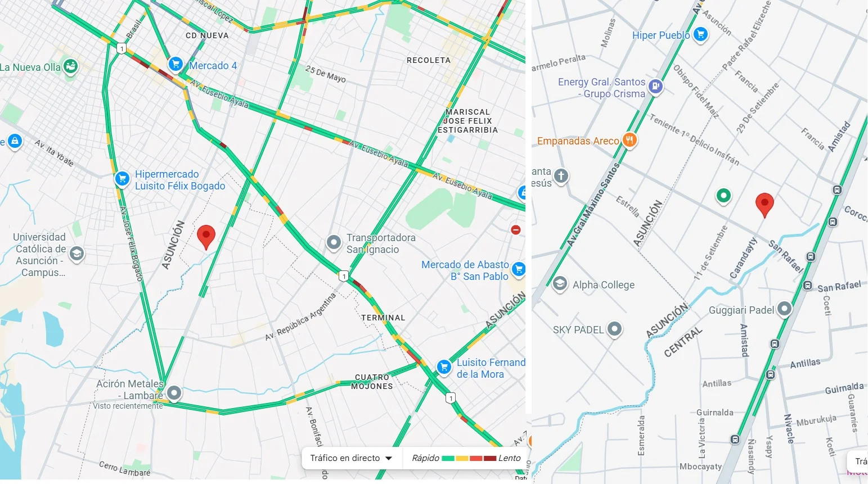Click the Transportadora San Ignacio marker
The image size is (868, 484).
coord(334,243)
